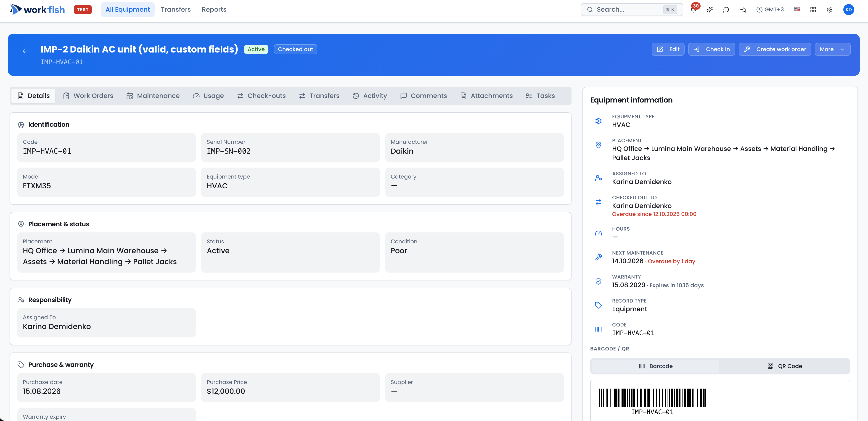The height and width of the screenshot is (421, 868).
Task: Click the wrench icon beside Next Maintenance
Action: [598, 257]
